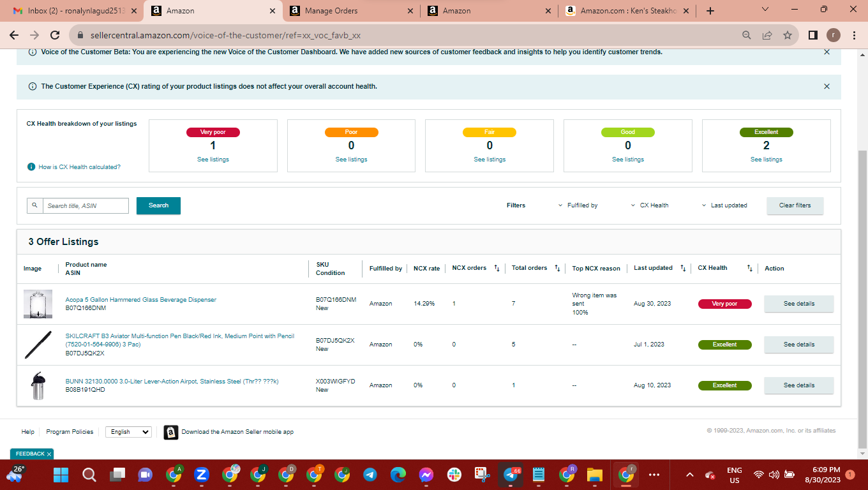See listings under Excellent
This screenshot has height=490, width=868.
[x=767, y=160]
